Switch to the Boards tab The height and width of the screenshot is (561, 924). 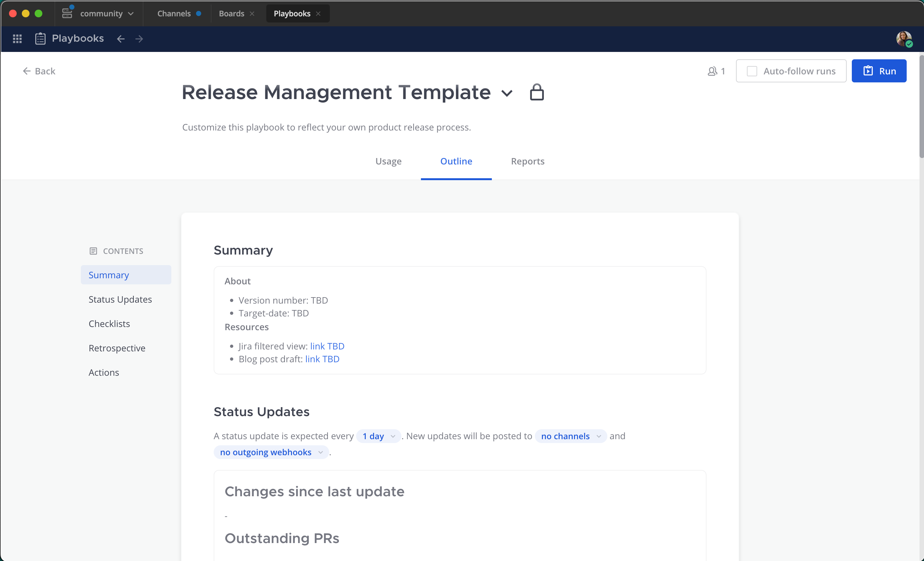(231, 13)
